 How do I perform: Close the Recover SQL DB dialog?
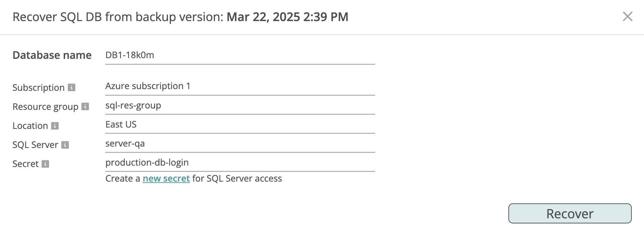pos(627,16)
